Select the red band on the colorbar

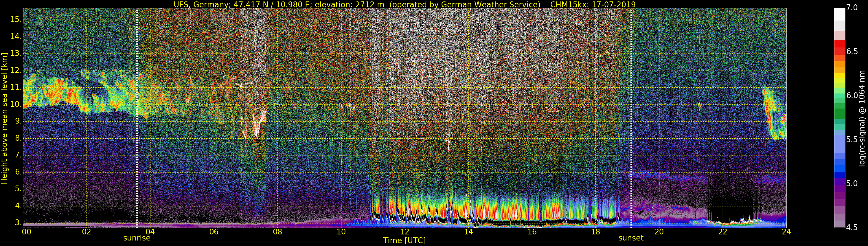839,47
